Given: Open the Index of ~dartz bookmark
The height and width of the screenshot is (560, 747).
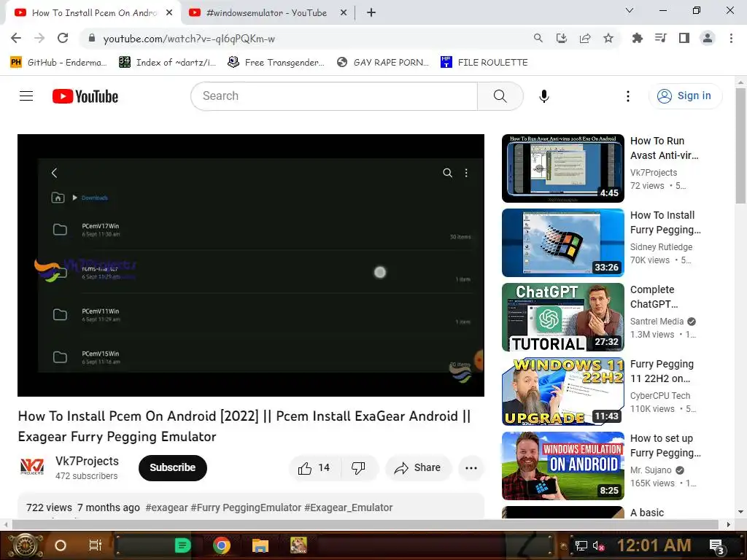Looking at the screenshot, I should point(167,63).
